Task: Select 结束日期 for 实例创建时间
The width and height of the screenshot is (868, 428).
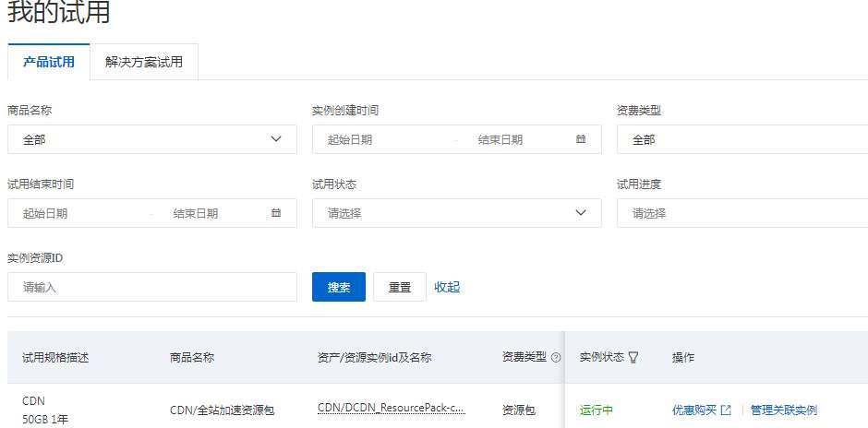Action: [x=500, y=140]
